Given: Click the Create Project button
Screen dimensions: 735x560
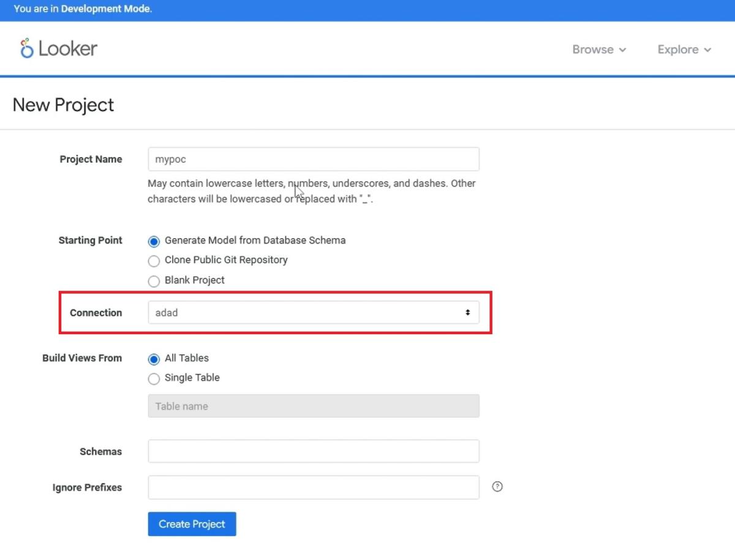Looking at the screenshot, I should (192, 524).
